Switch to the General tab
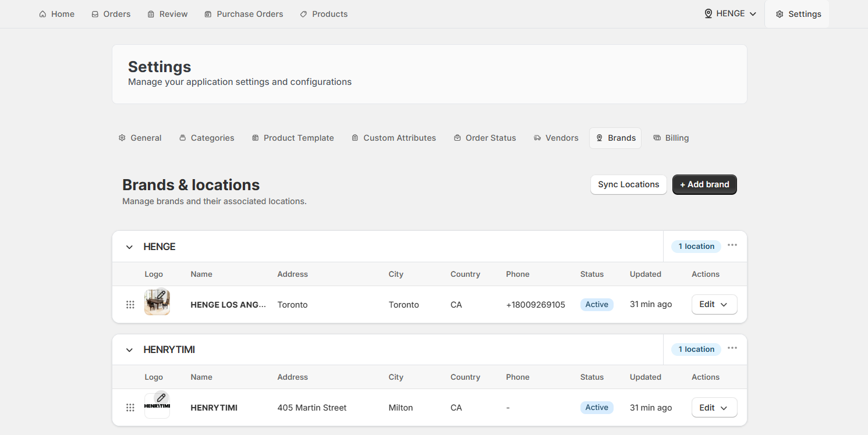Screen dimensions: 868x435 140,138
